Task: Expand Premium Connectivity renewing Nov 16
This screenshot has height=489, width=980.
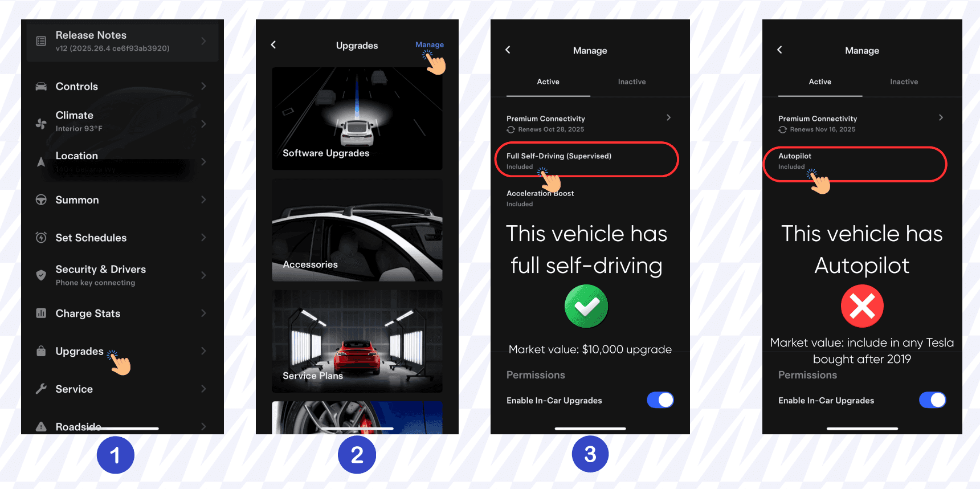Action: coord(861,123)
